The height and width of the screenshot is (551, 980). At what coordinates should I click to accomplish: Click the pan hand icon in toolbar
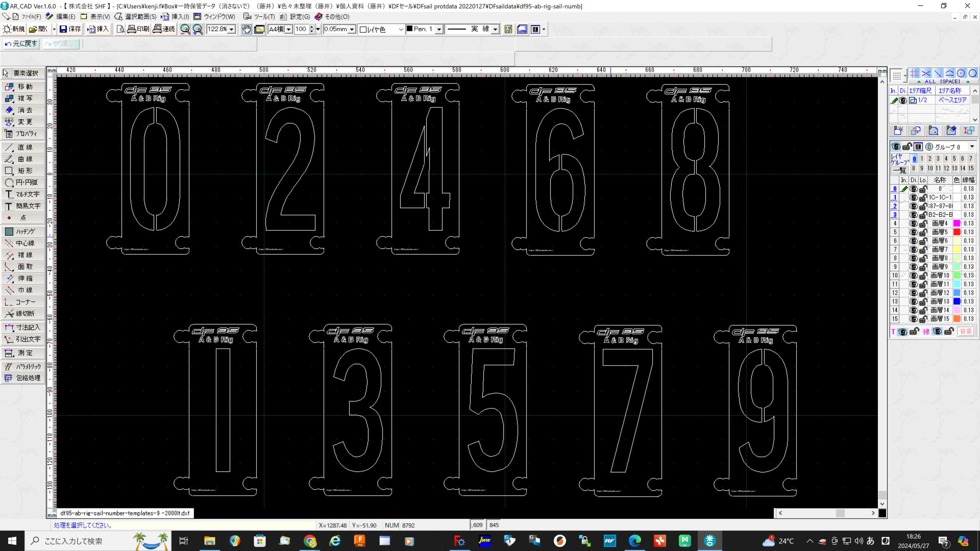pyautogui.click(x=246, y=29)
